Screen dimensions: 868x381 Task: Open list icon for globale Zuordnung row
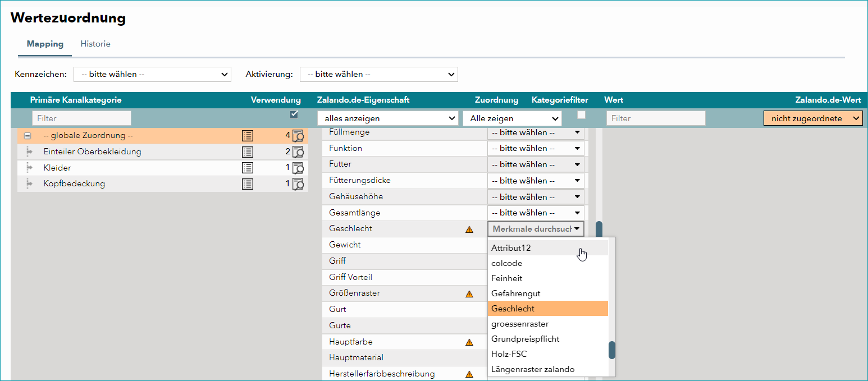[x=248, y=136]
